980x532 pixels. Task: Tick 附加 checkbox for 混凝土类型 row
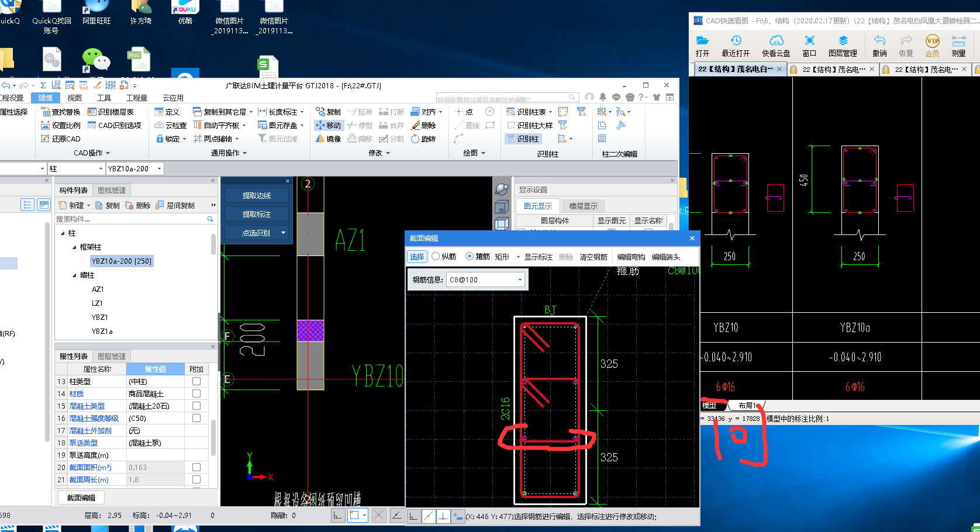[x=196, y=406]
